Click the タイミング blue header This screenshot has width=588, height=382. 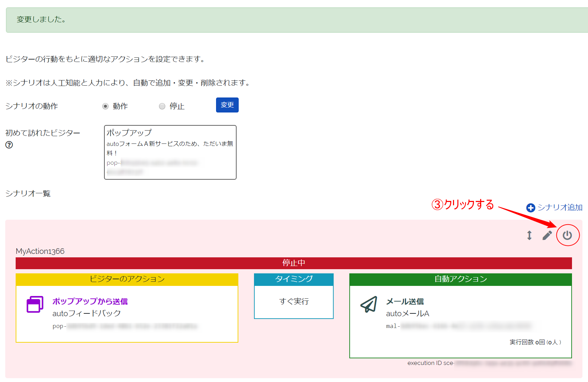pyautogui.click(x=294, y=279)
